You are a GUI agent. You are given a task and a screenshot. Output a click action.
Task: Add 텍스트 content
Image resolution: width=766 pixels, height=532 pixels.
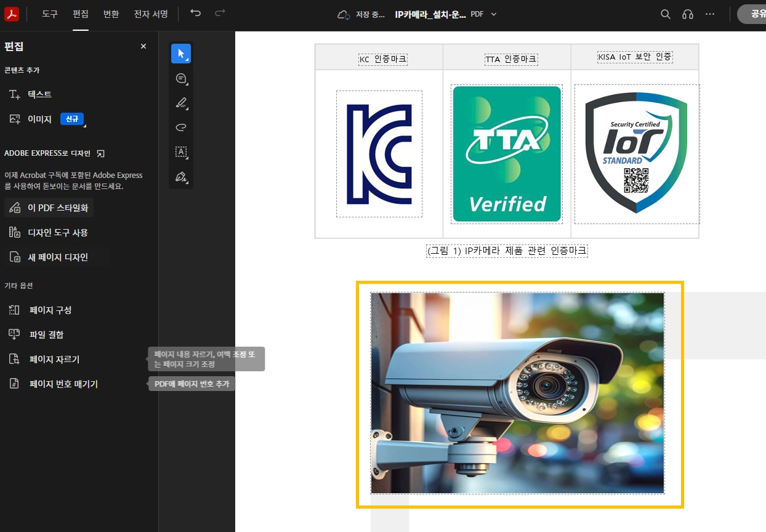39,94
